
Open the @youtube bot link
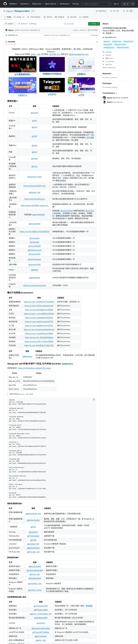pyautogui.click(x=33, y=532)
